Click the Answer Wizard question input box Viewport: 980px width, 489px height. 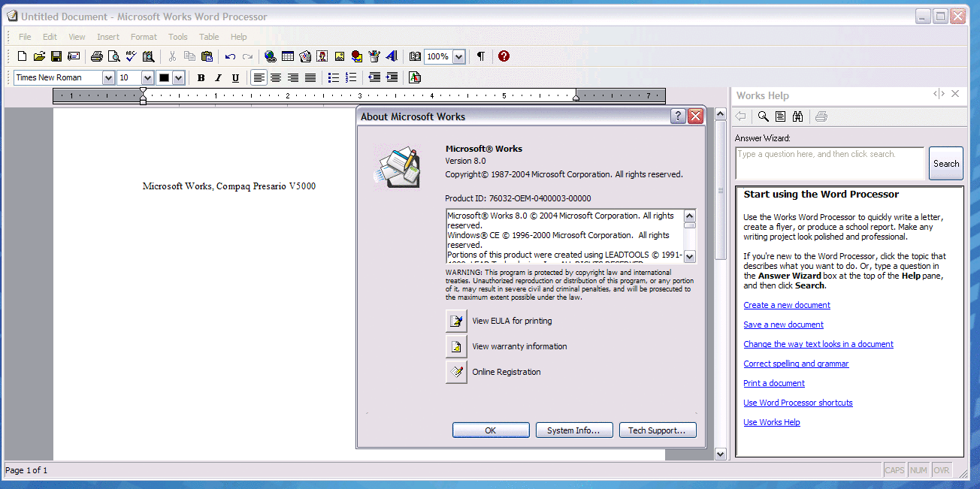[x=830, y=163]
